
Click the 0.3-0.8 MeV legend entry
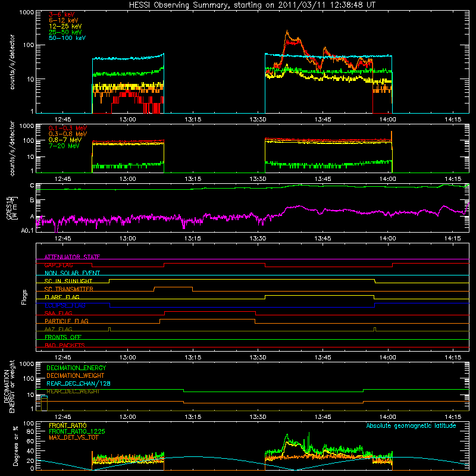tap(68, 134)
